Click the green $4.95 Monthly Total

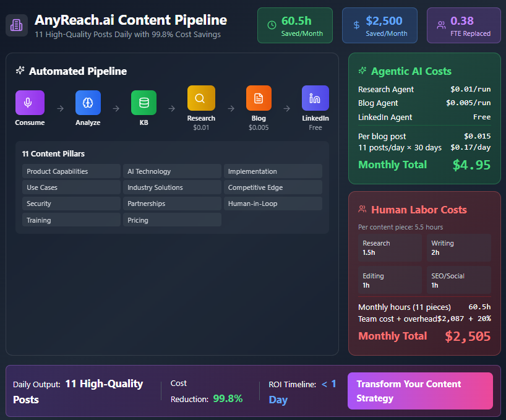coord(471,165)
